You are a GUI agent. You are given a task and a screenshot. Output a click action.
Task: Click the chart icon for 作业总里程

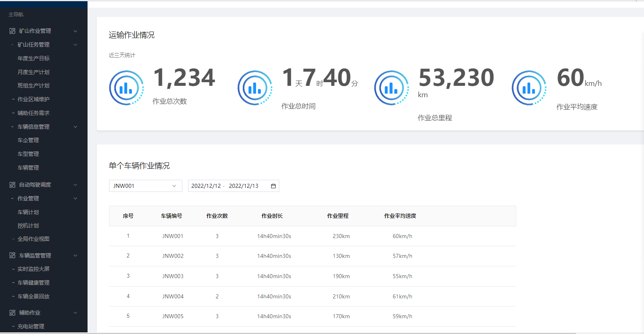[392, 88]
